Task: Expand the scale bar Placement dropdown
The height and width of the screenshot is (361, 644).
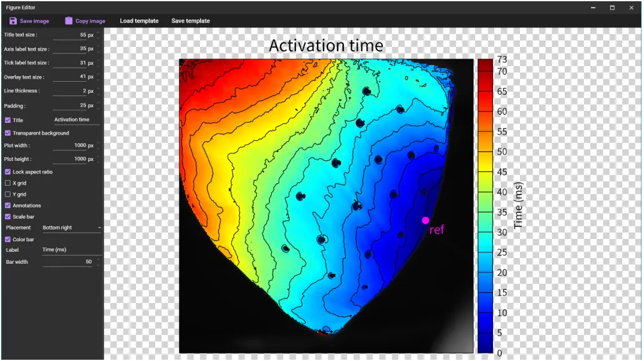Action: click(70, 228)
